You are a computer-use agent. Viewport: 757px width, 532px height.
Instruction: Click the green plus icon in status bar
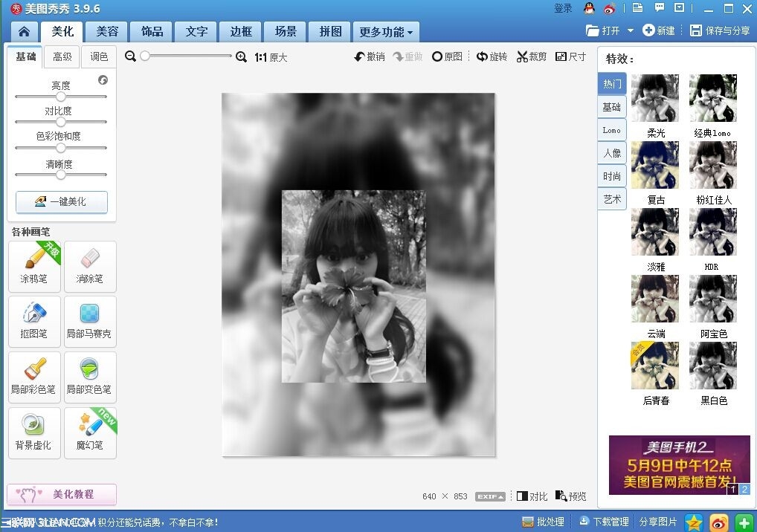coord(744,522)
